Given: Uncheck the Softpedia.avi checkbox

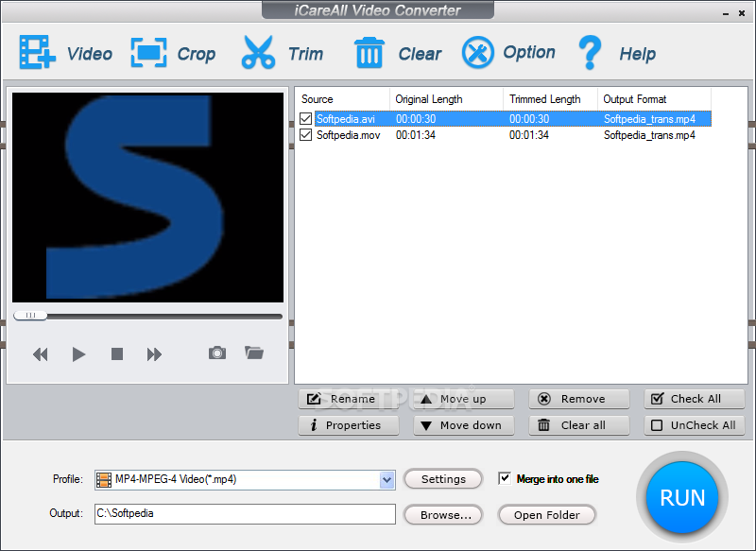Looking at the screenshot, I should point(305,118).
